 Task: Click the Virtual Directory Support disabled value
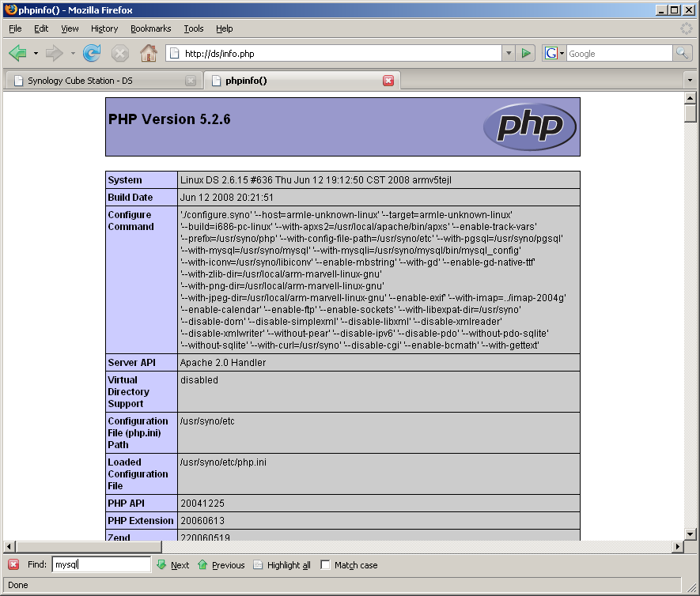point(199,380)
